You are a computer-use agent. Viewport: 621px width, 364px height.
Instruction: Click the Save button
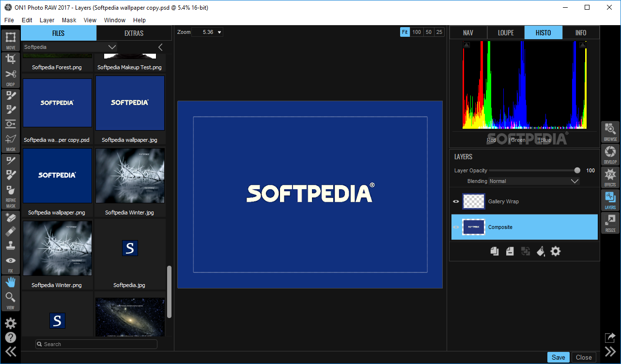[x=559, y=357]
